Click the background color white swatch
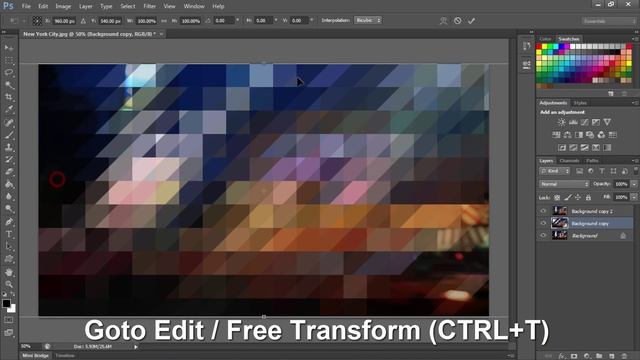The width and height of the screenshot is (640, 360). [12, 309]
